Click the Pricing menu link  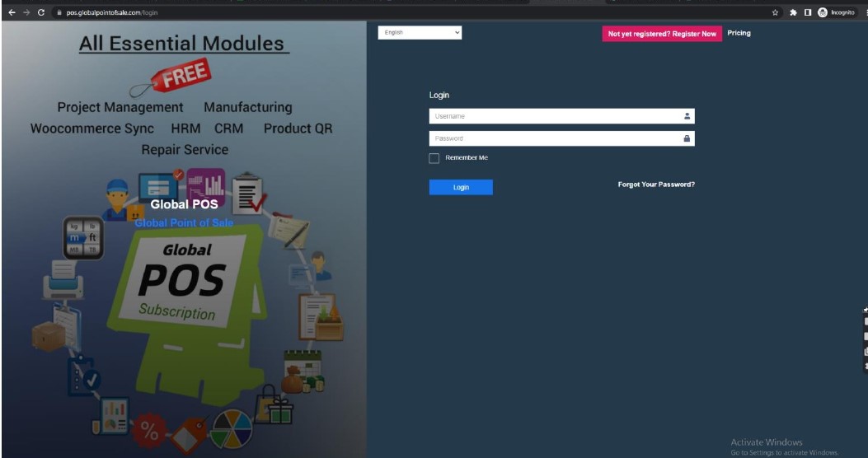point(739,33)
